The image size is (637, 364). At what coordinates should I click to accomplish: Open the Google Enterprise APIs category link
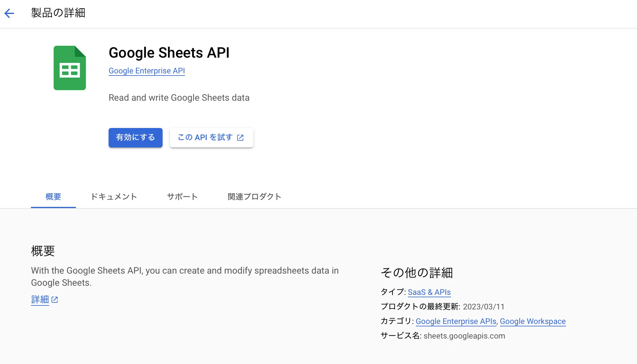click(x=456, y=321)
